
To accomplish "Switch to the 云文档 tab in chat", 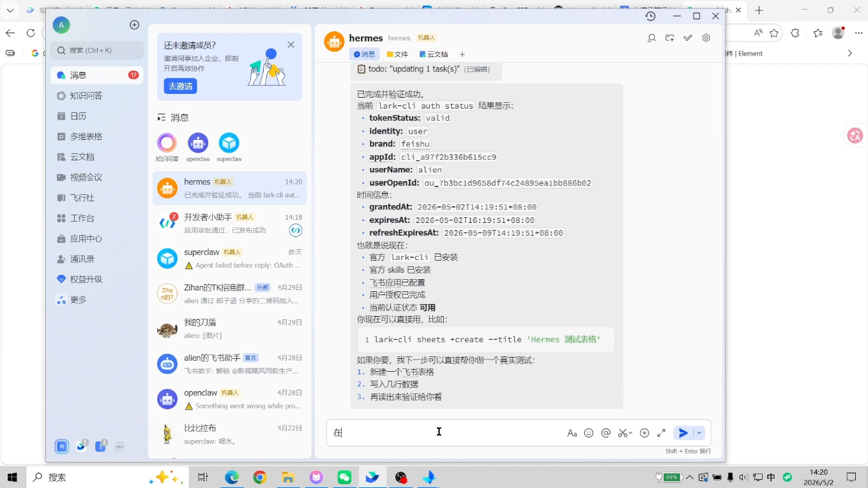I will click(434, 55).
